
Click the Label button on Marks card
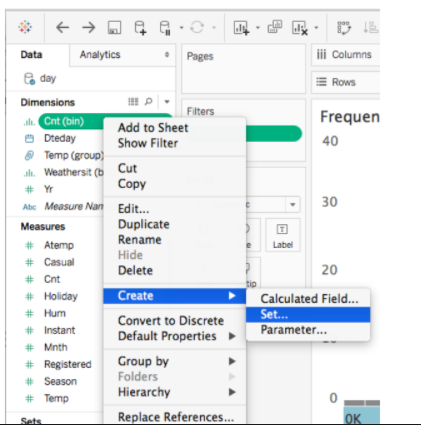click(x=283, y=235)
